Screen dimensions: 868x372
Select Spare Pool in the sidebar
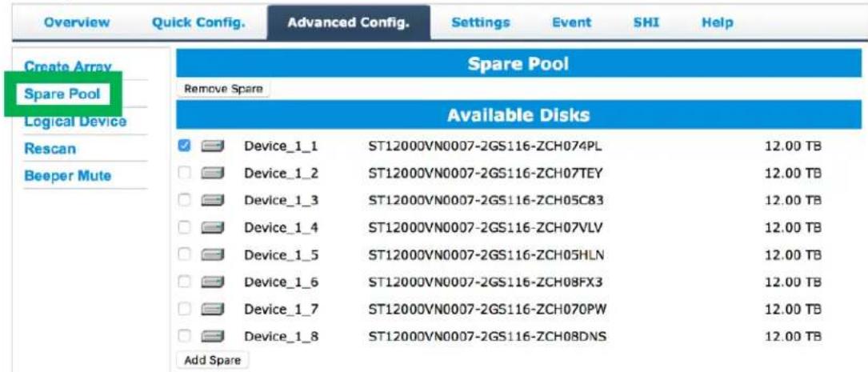pyautogui.click(x=62, y=94)
